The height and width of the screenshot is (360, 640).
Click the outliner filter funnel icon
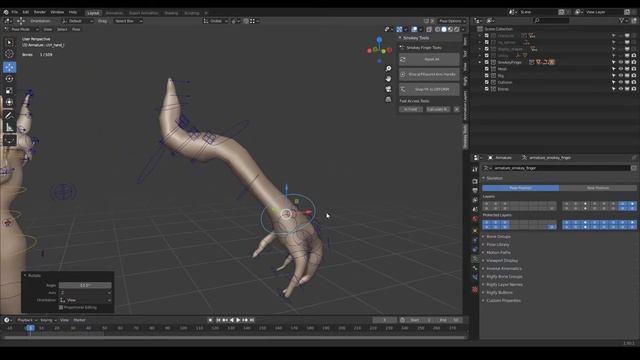tap(622, 20)
